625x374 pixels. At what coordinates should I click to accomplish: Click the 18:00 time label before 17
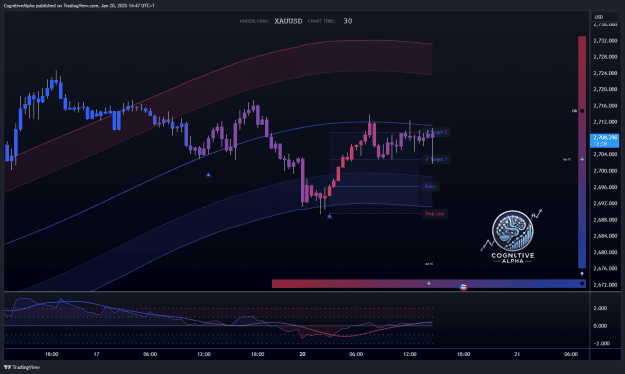pyautogui.click(x=52, y=354)
